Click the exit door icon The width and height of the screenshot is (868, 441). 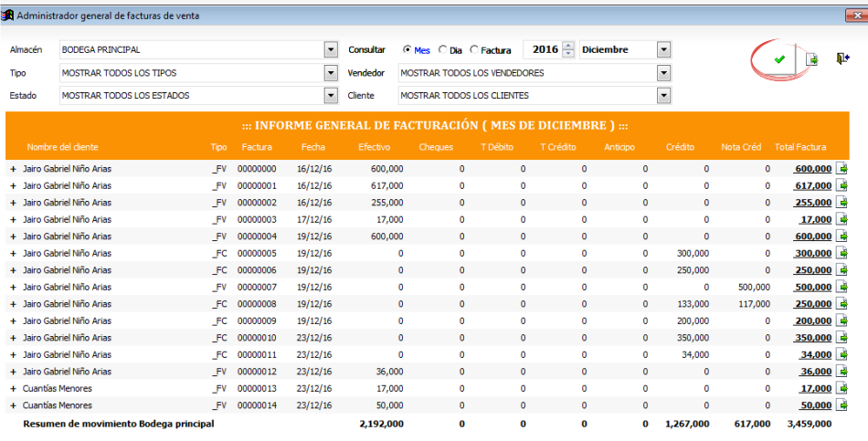pos(842,58)
